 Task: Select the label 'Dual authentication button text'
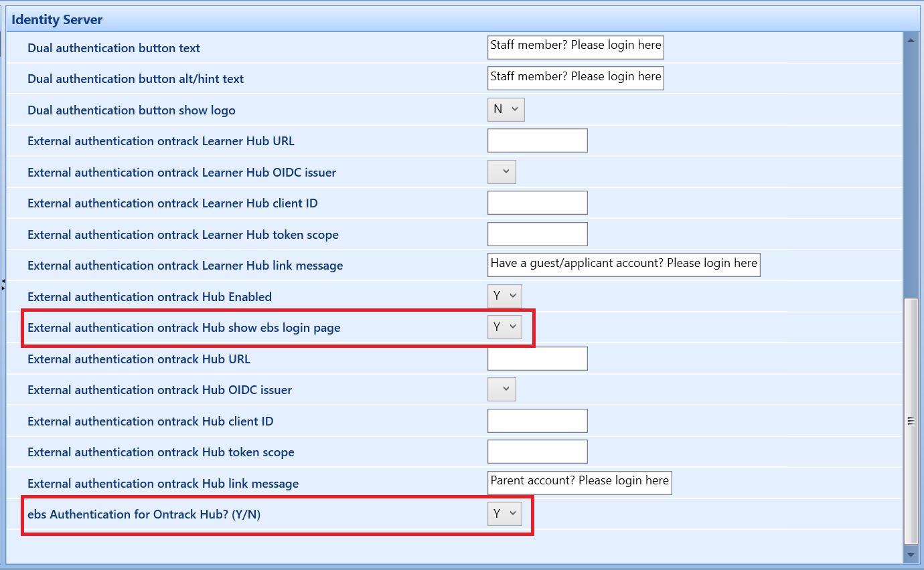pyautogui.click(x=114, y=48)
